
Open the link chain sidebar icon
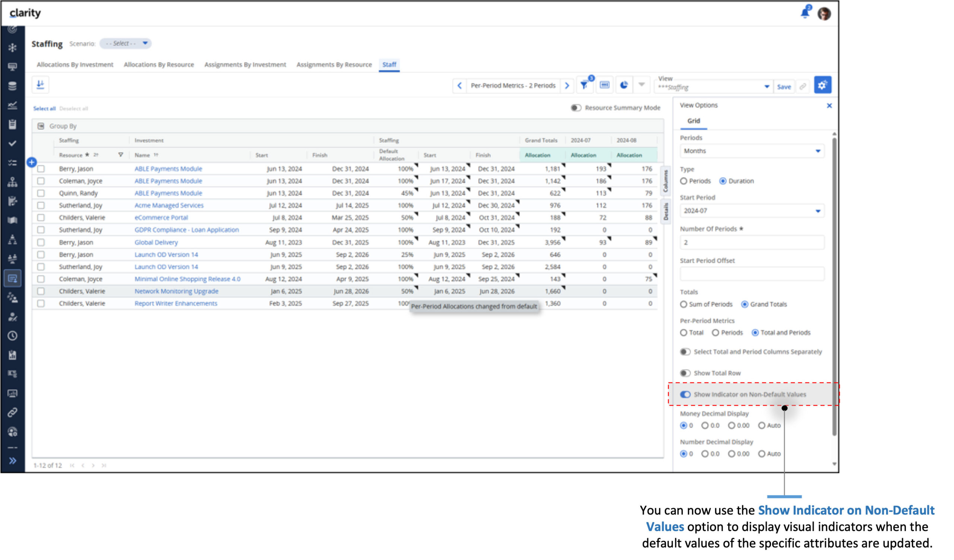[x=13, y=413]
